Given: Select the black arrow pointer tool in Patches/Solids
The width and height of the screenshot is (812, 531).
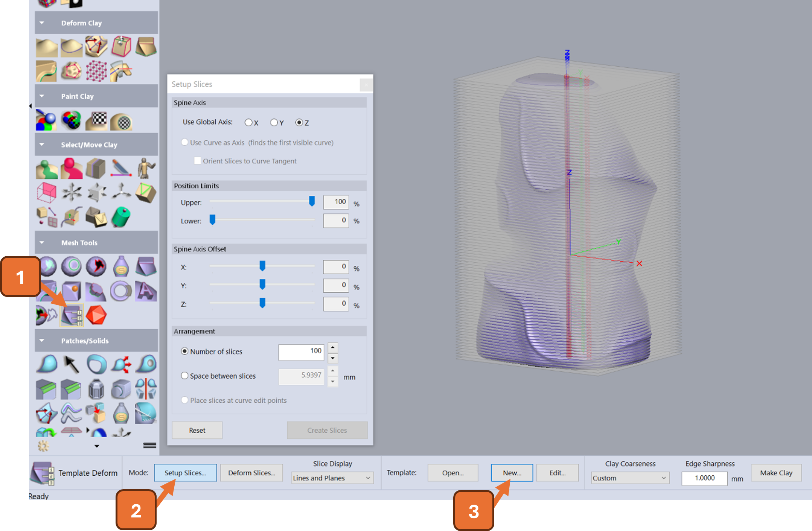Looking at the screenshot, I should coord(72,364).
